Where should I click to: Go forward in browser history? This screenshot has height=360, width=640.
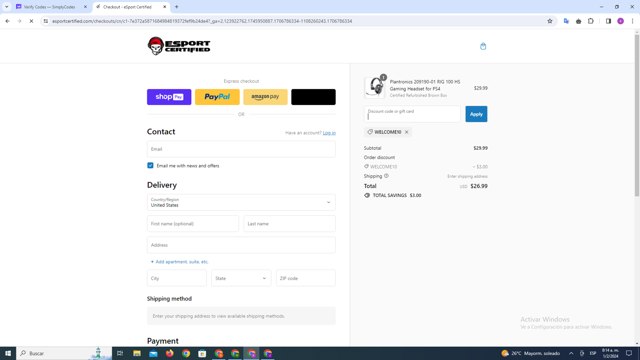(19, 21)
